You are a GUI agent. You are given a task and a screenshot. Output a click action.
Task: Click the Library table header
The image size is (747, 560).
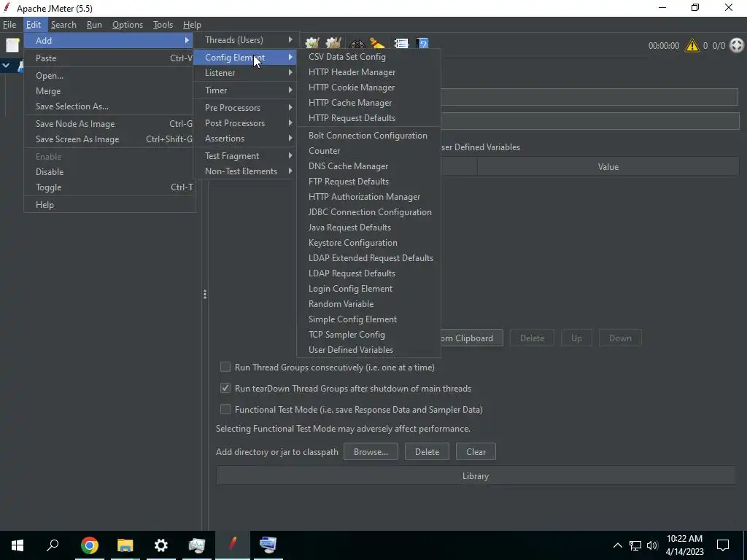pyautogui.click(x=476, y=476)
